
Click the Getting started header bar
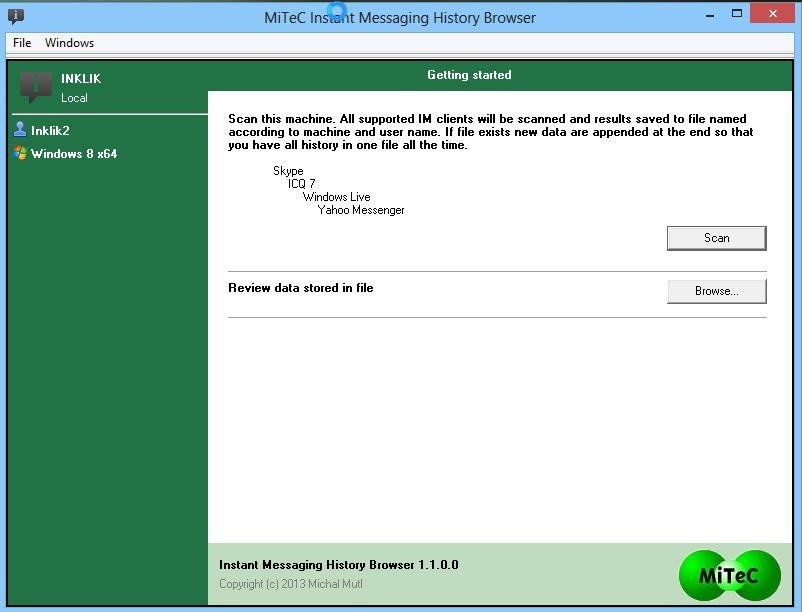(x=469, y=75)
